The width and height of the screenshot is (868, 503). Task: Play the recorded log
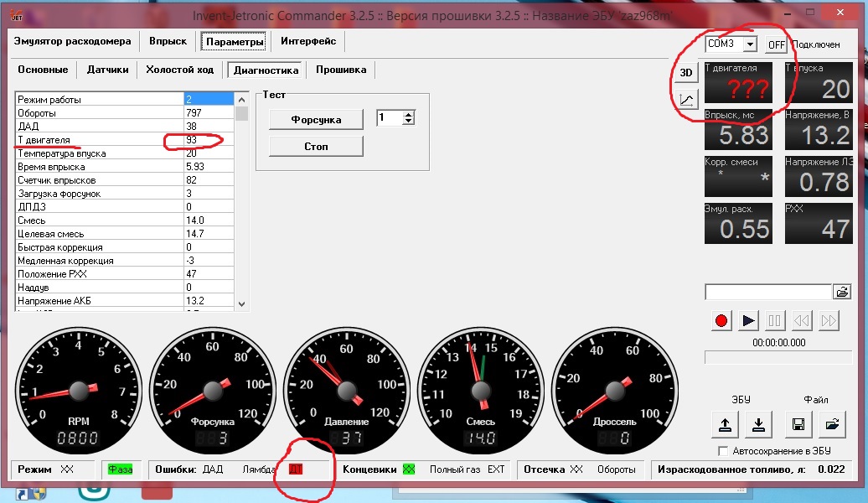click(x=748, y=321)
